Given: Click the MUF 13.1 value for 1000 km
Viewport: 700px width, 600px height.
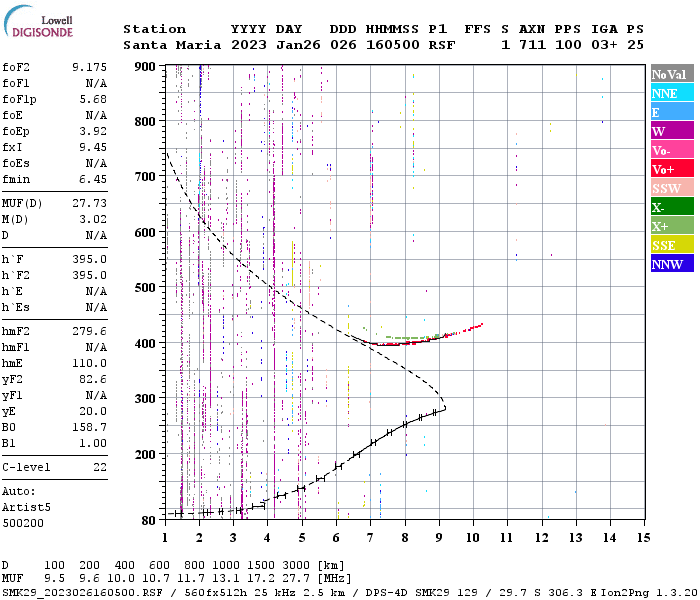Looking at the screenshot, I should (x=225, y=579).
